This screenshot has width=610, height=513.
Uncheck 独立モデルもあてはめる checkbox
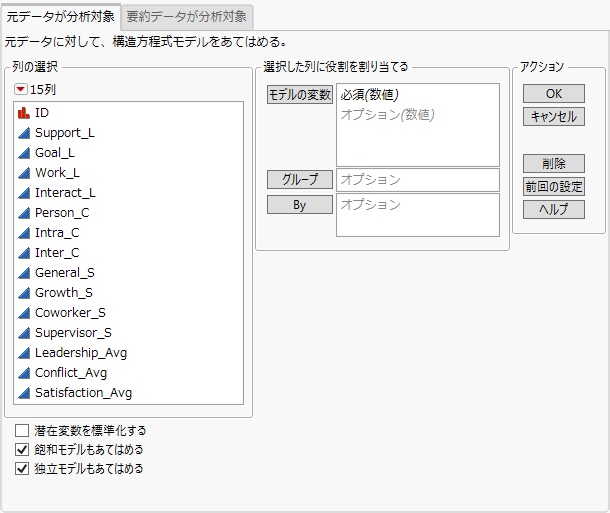22,469
